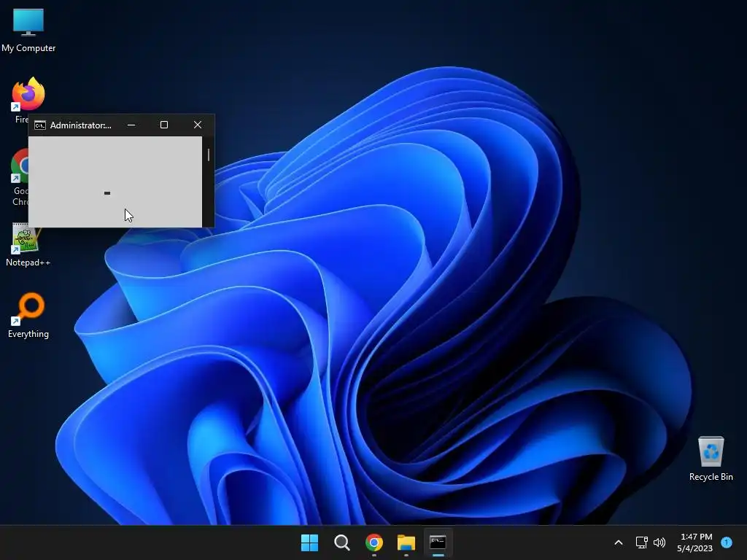Open the volume tray icon

659,542
